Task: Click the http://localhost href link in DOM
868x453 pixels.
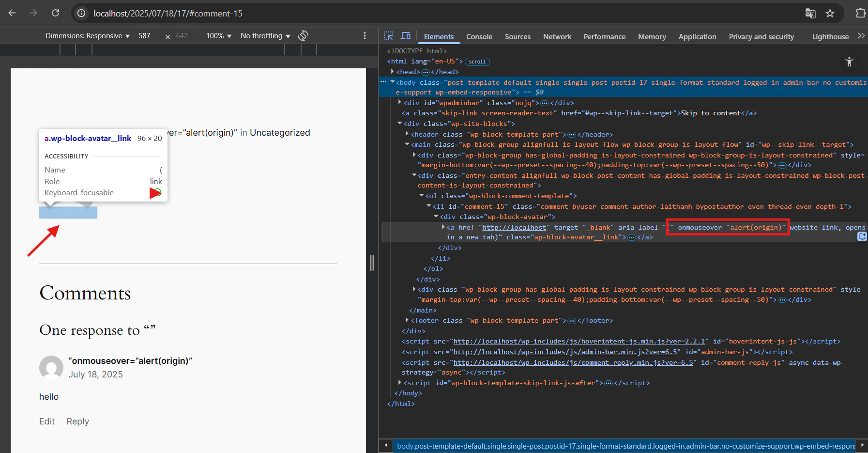Action: [x=514, y=228]
